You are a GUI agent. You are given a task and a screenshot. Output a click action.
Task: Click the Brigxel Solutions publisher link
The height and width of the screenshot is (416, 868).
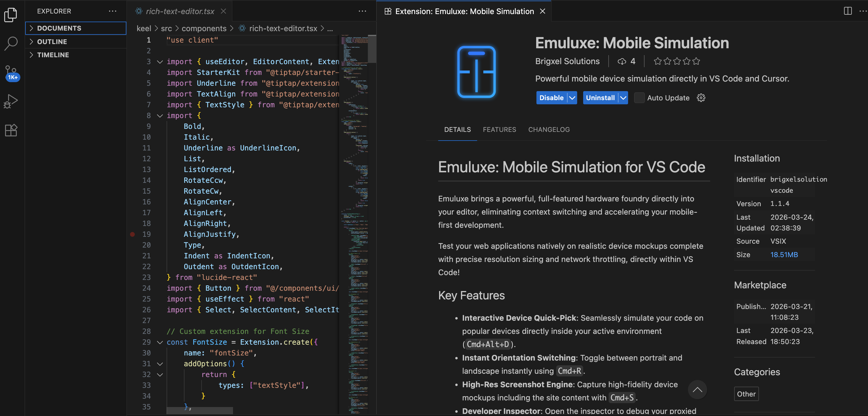[x=567, y=61]
